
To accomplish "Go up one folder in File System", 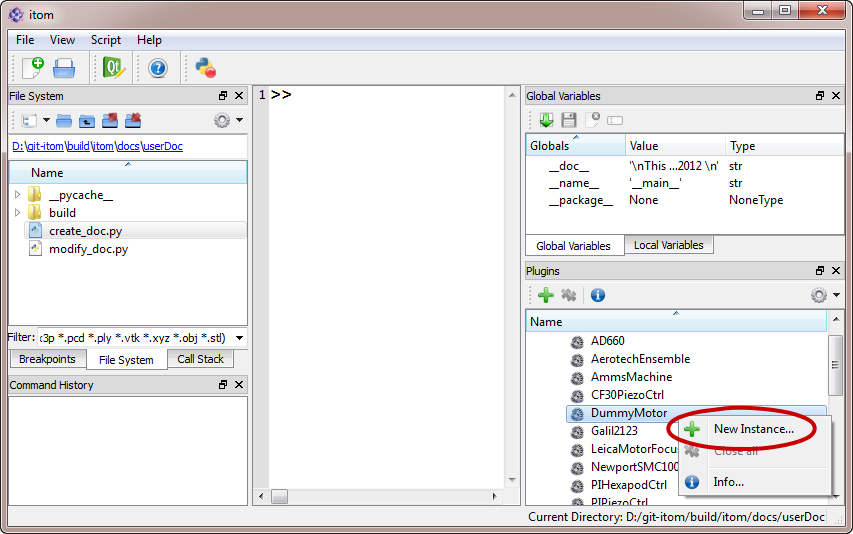I will coord(87,121).
